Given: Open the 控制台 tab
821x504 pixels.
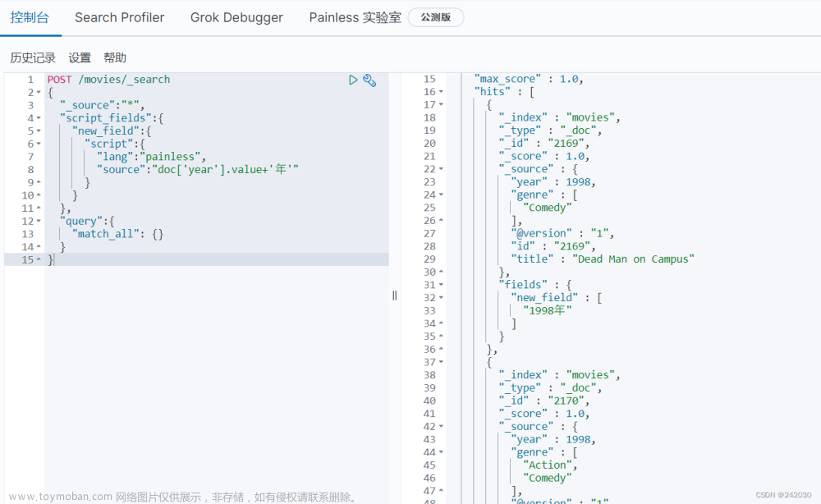Looking at the screenshot, I should tap(30, 17).
